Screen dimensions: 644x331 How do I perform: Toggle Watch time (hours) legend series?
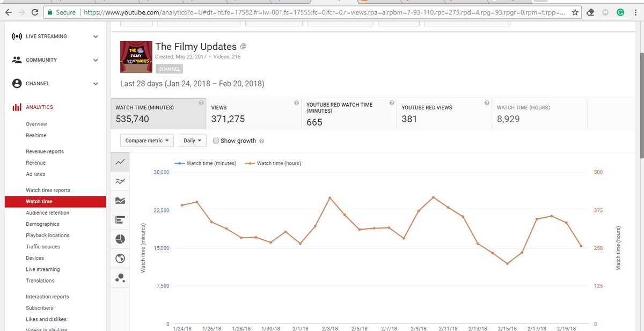pyautogui.click(x=273, y=163)
